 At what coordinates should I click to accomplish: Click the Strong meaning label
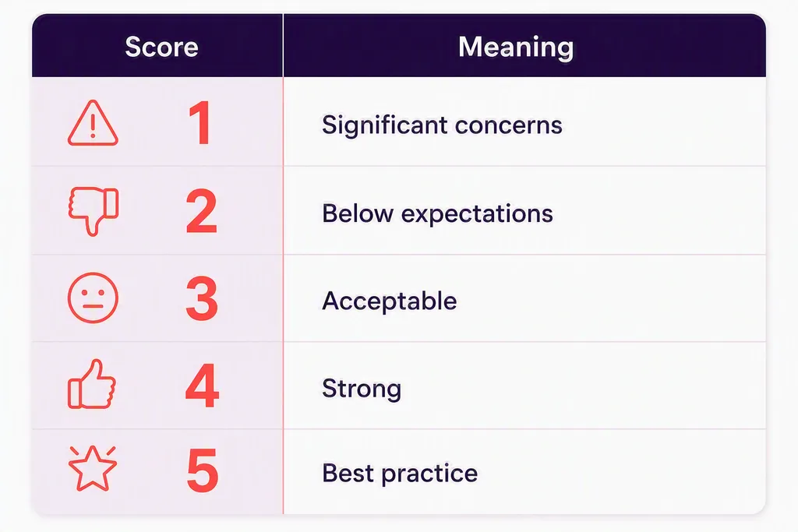pos(362,389)
